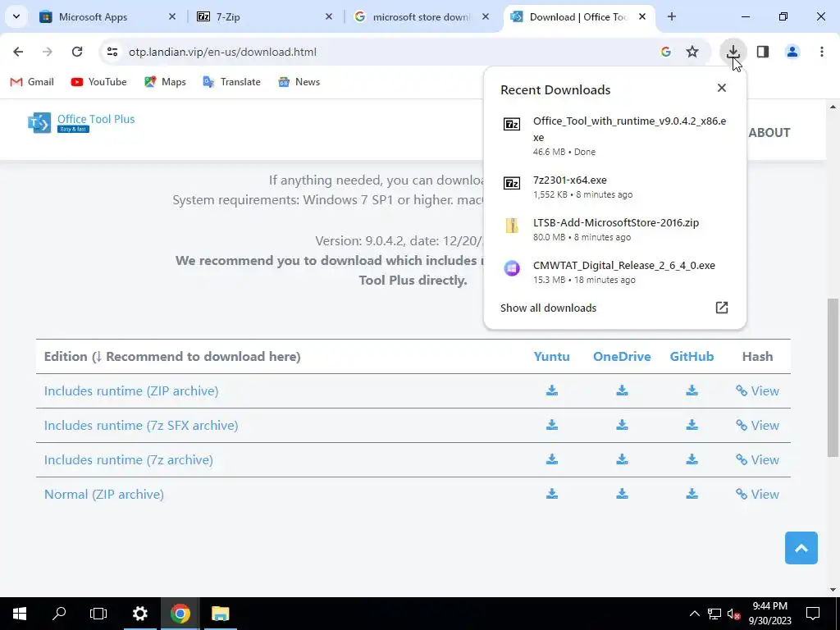The image size is (840, 630).
Task: View hash for Normal ZIP edition
Action: coord(757,494)
